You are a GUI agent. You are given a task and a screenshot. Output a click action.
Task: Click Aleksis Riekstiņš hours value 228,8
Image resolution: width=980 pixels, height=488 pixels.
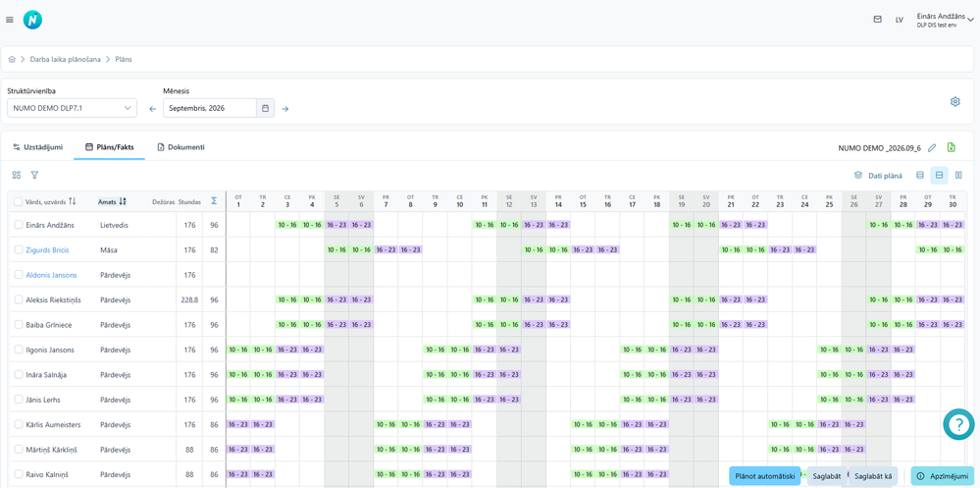189,299
